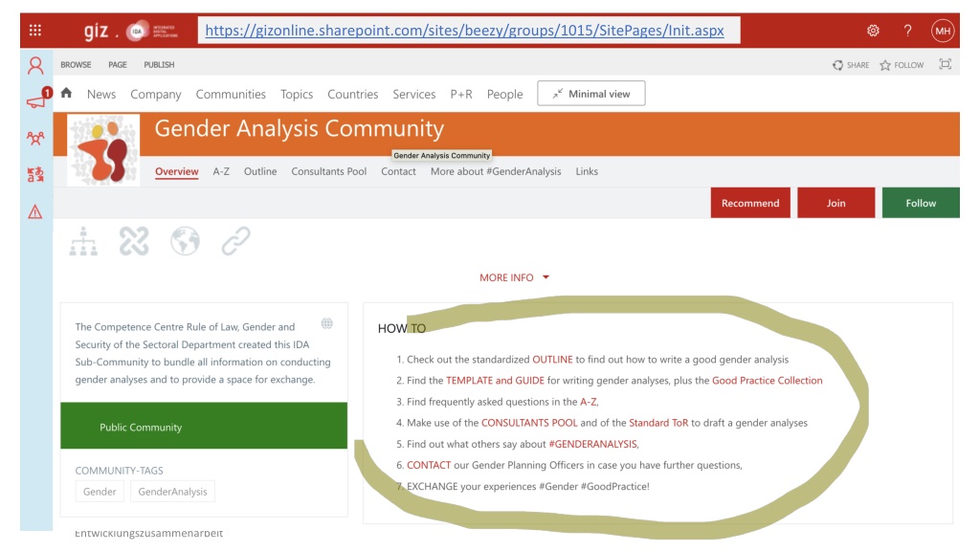Open the PUBLISH ribbon tab
This screenshot has width=980, height=551.
point(160,65)
